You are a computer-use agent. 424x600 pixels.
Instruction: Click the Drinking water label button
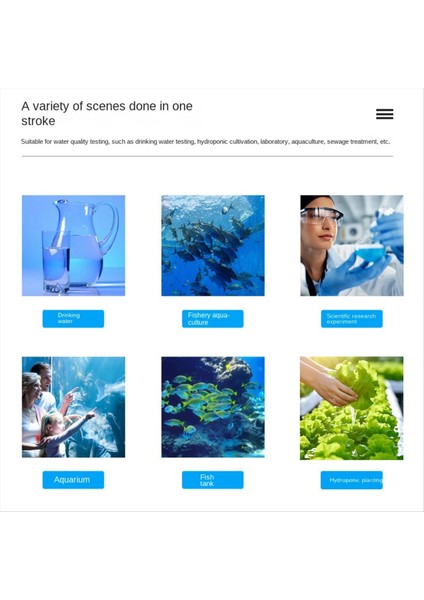[73, 319]
